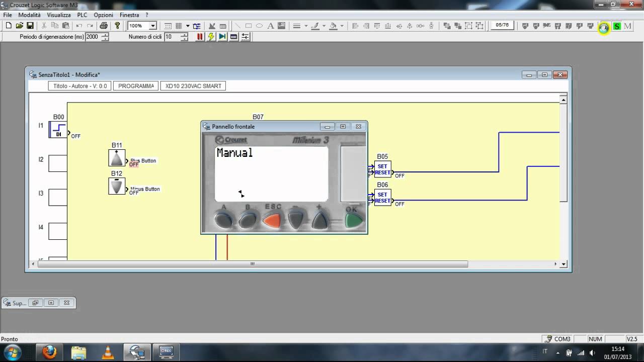Open line color dropdown arrow
Viewport: 644px width, 362px height.
tap(324, 26)
